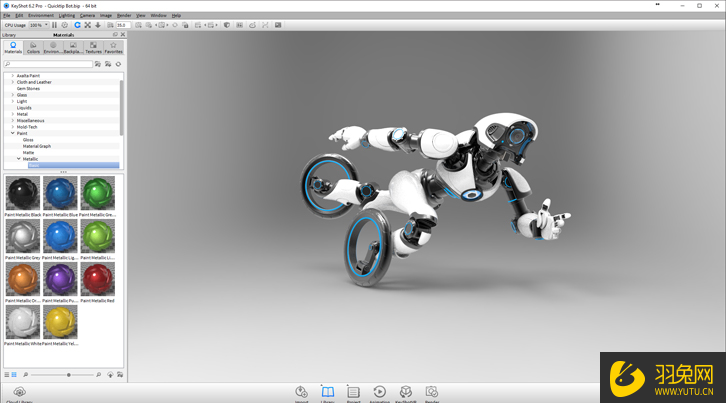Screen dimensions: 726x403
Task: Switch to the Textures library tab
Action: 95,47
